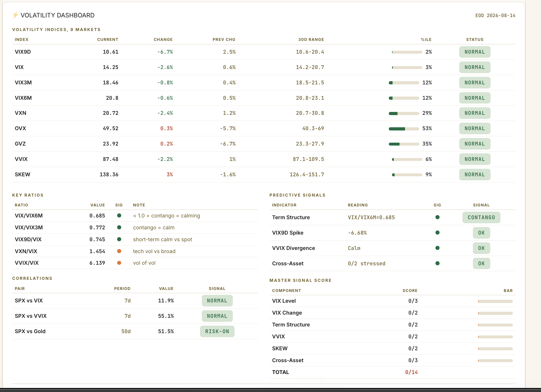Viewport: 541px width, 392px height.
Task: Click the '0/2 stressed' reading
Action: pyautogui.click(x=367, y=264)
